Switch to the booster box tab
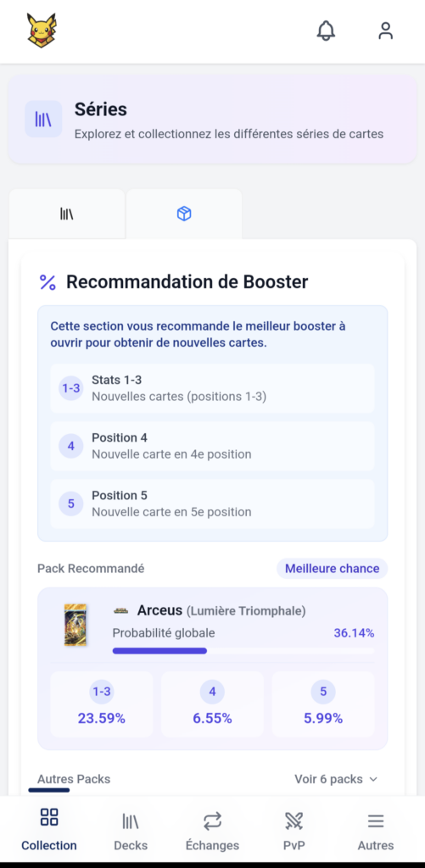Viewport: 425px width, 868px height. [184, 214]
